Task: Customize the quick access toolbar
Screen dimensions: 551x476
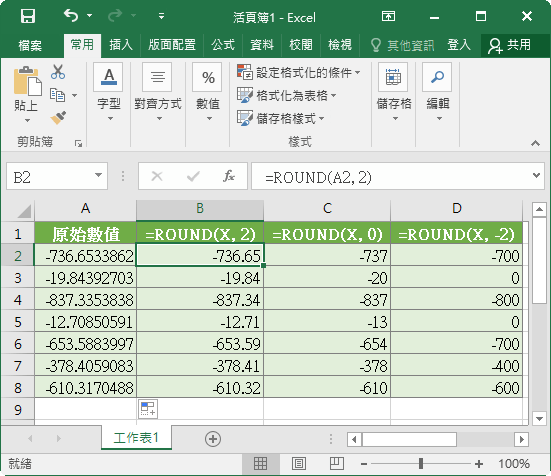Action: click(161, 16)
